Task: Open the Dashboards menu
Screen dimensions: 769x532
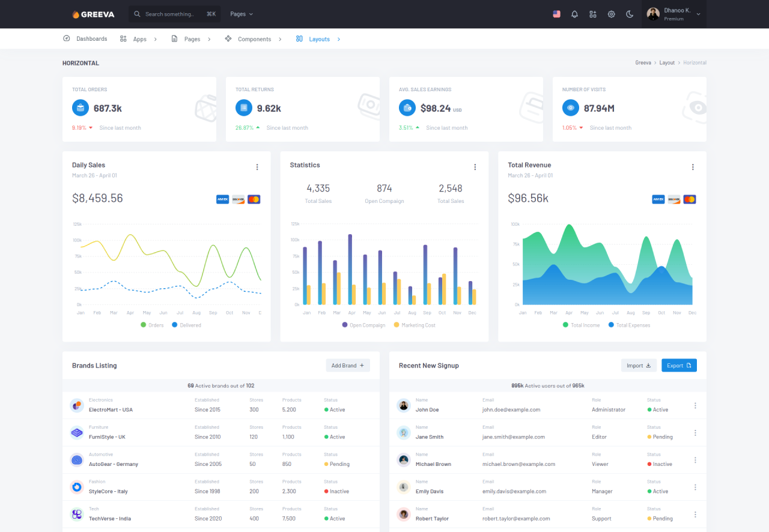Action: (85, 39)
